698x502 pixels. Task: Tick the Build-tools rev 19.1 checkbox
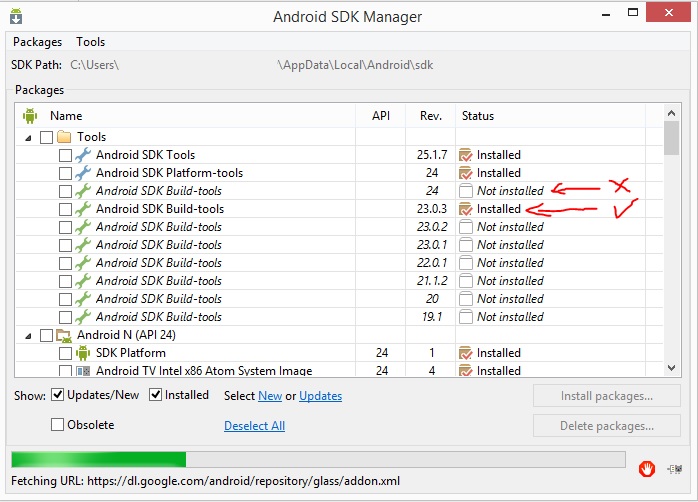(x=65, y=317)
